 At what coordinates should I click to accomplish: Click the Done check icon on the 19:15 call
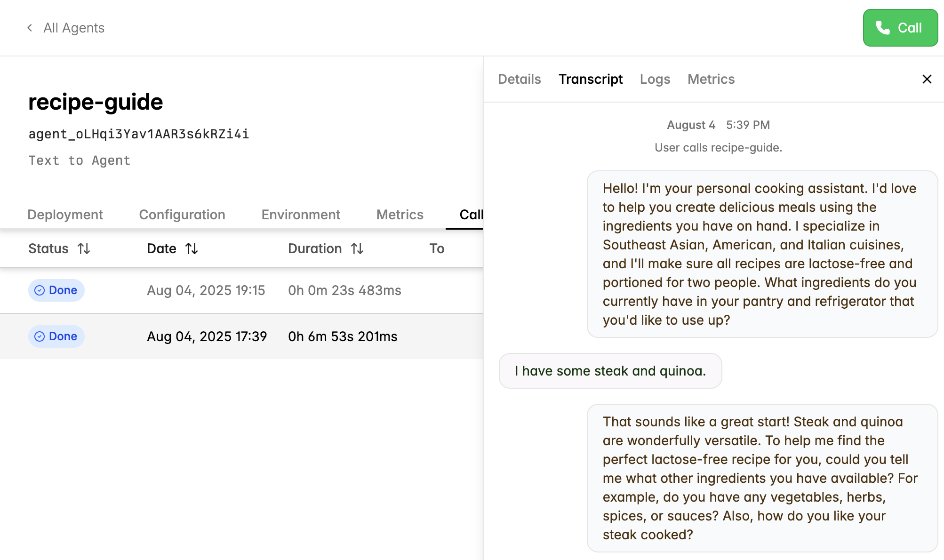(40, 290)
